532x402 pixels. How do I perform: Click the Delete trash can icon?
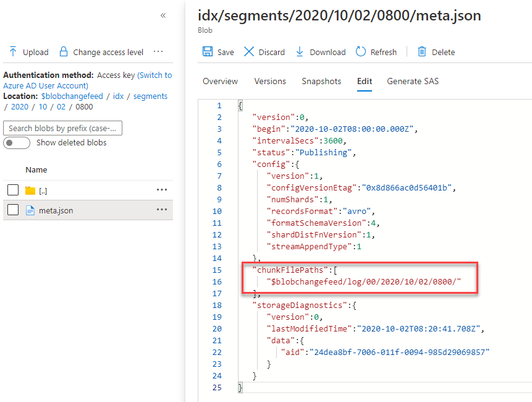422,52
